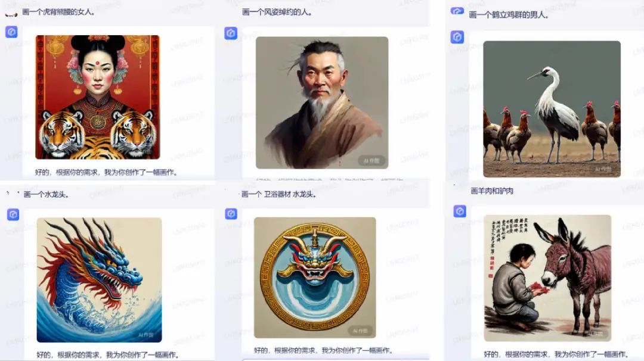Open the boy feeding donkey painting
644x361 pixels.
547,278
